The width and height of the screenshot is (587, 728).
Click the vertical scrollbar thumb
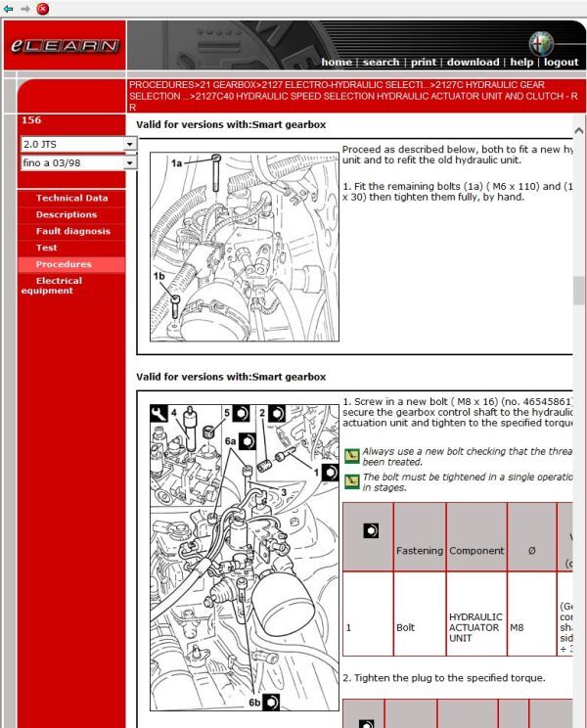click(578, 291)
